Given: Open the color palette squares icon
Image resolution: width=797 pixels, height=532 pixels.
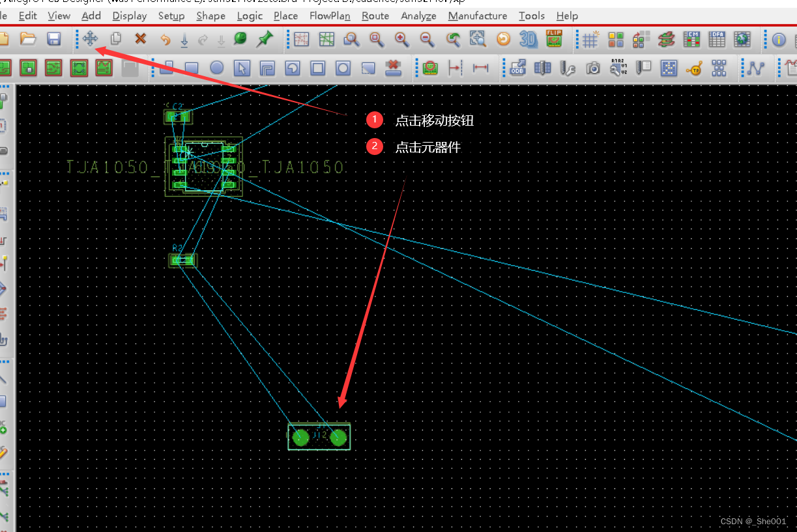Looking at the screenshot, I should [616, 40].
